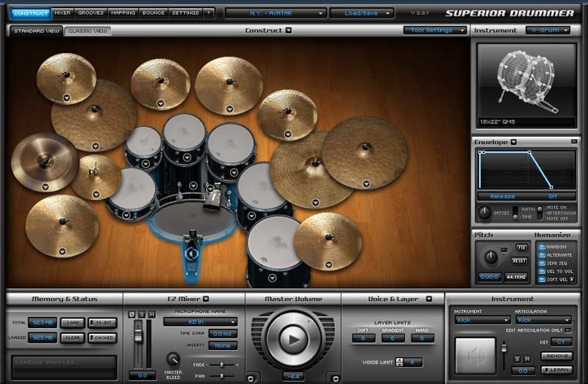
Task: Switch to the Mixer tab
Action: coord(62,13)
